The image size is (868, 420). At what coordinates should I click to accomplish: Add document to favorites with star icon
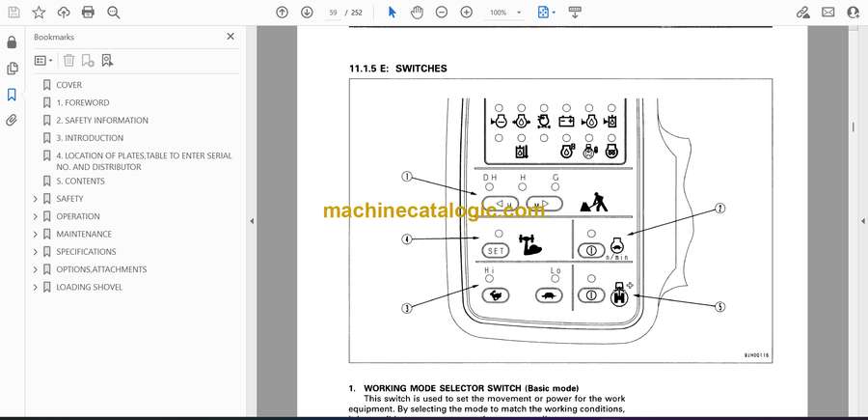39,13
